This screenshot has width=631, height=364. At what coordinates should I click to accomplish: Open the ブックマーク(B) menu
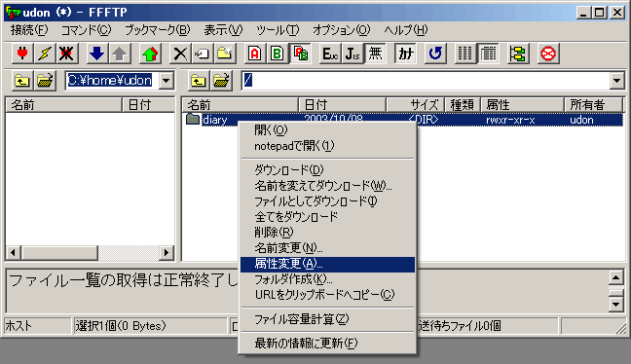158,30
